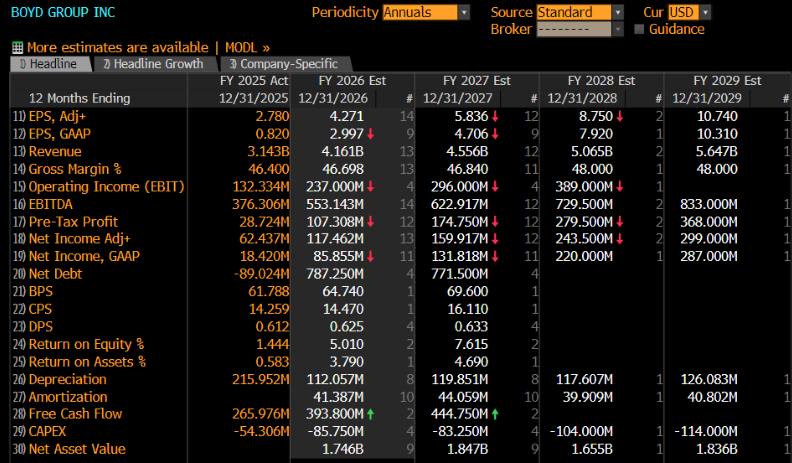This screenshot has height=463, width=792.
Task: Click the FY 2026 Revenue value 4.161B
Action: [x=342, y=151]
